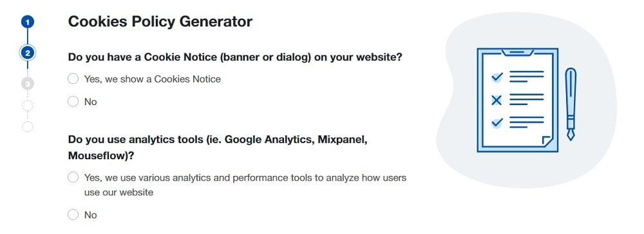Screen dimensions: 644x234
Task: Select radio for showing a Cookies Notice
Action: pyautogui.click(x=73, y=79)
